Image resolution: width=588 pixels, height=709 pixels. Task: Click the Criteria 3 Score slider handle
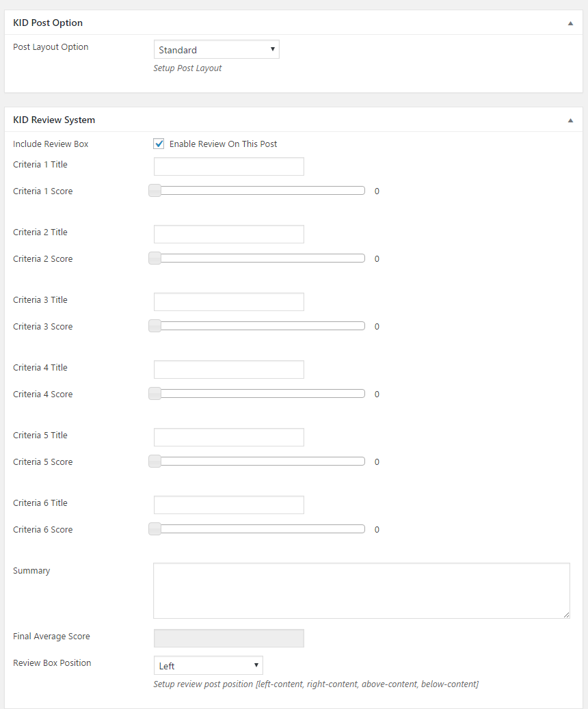click(x=155, y=326)
